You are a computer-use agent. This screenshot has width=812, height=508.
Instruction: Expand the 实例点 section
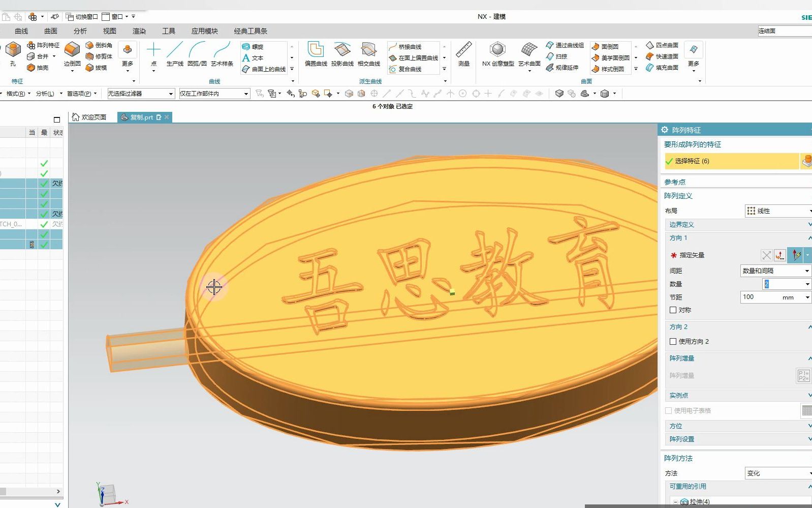click(738, 395)
